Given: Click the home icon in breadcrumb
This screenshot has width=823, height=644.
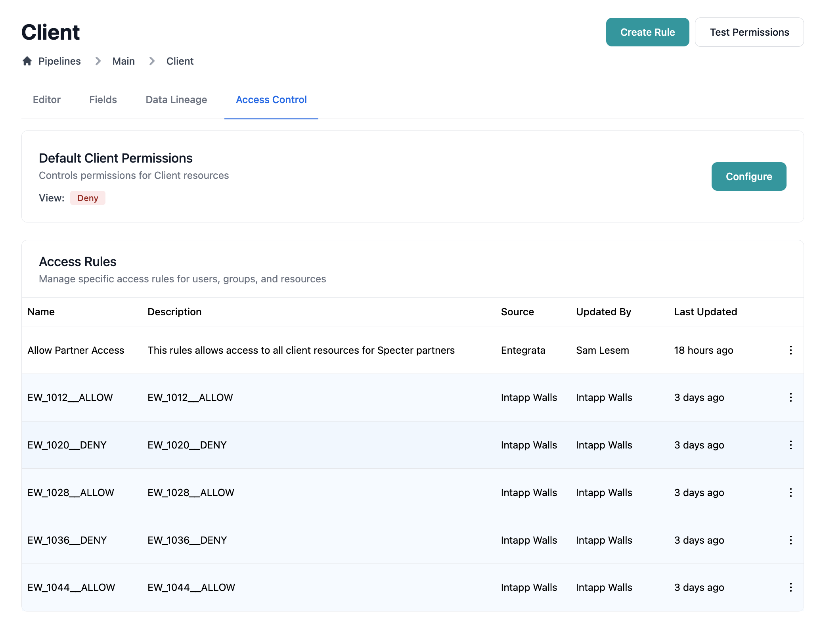Looking at the screenshot, I should [27, 61].
